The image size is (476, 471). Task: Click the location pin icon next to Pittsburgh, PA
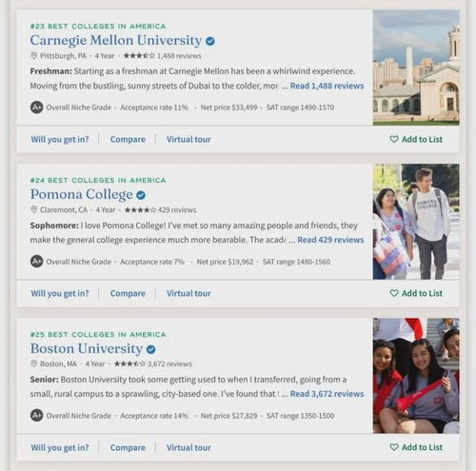coord(34,56)
